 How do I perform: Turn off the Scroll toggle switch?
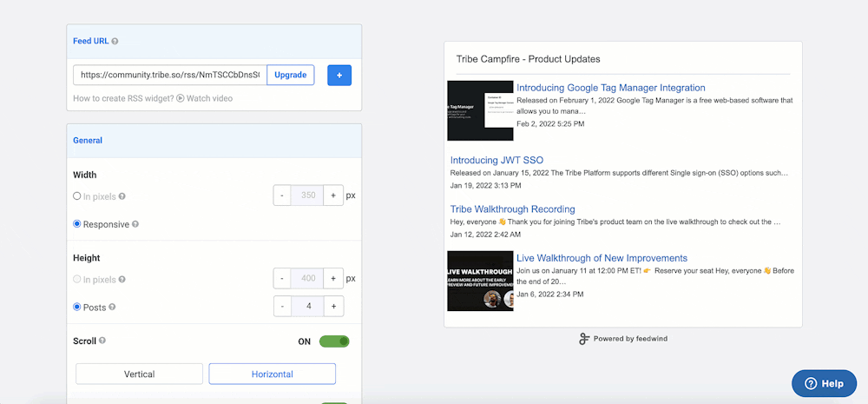coord(334,341)
